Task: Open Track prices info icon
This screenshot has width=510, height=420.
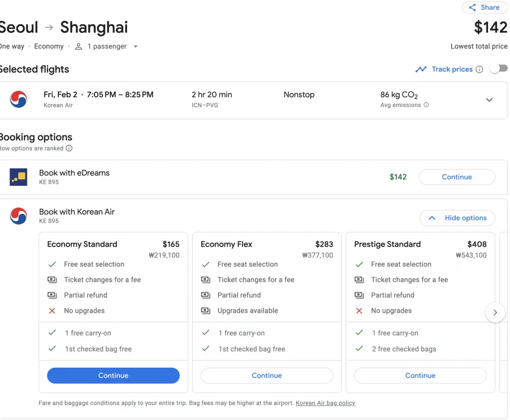Action: (x=479, y=69)
